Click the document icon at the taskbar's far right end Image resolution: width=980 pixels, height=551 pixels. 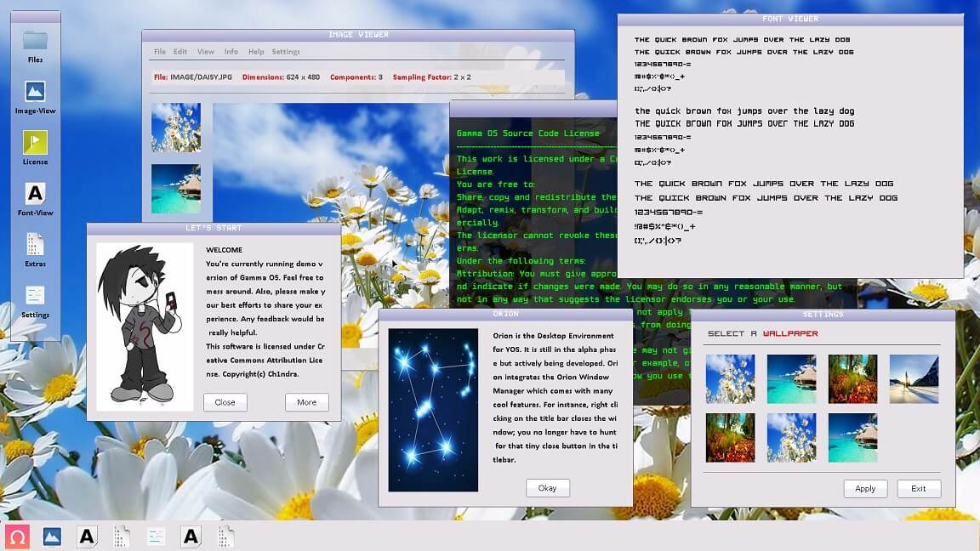[225, 536]
